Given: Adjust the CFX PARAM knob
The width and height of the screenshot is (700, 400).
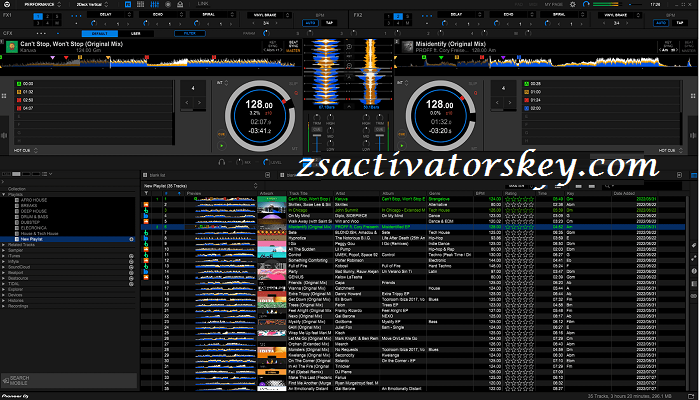Looking at the screenshot, I should (266, 33).
